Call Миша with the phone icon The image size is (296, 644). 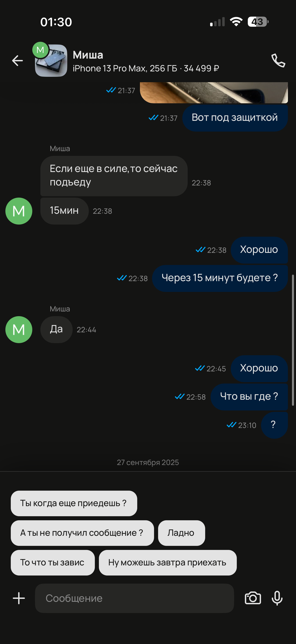278,60
